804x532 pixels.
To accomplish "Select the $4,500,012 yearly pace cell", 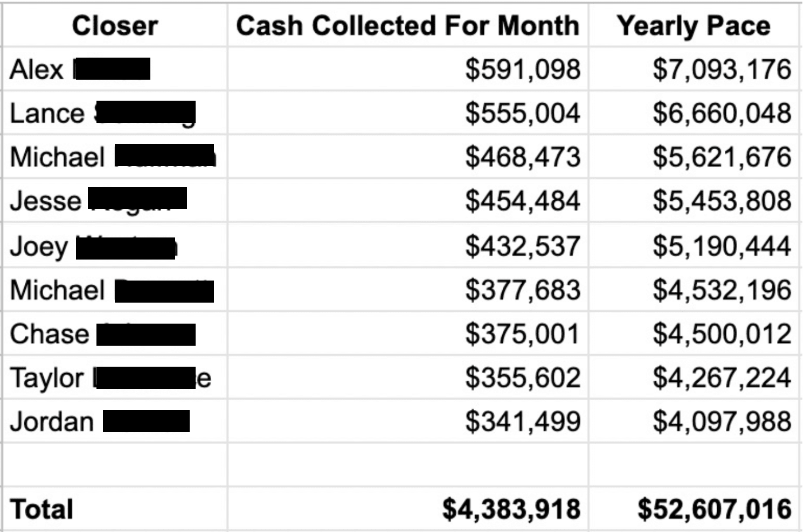I will tap(722, 334).
